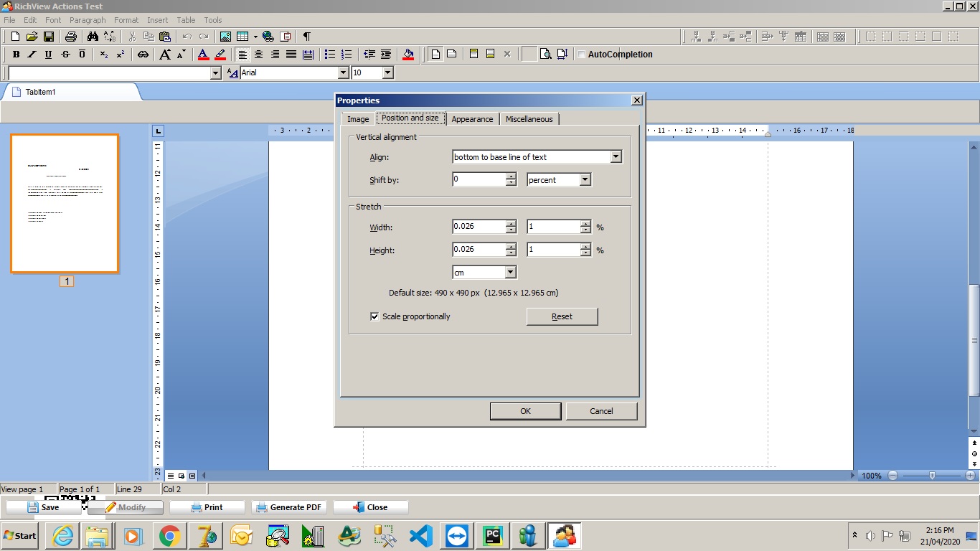This screenshot has width=980, height=551.
Task: Click the New document icon
Action: (x=15, y=37)
